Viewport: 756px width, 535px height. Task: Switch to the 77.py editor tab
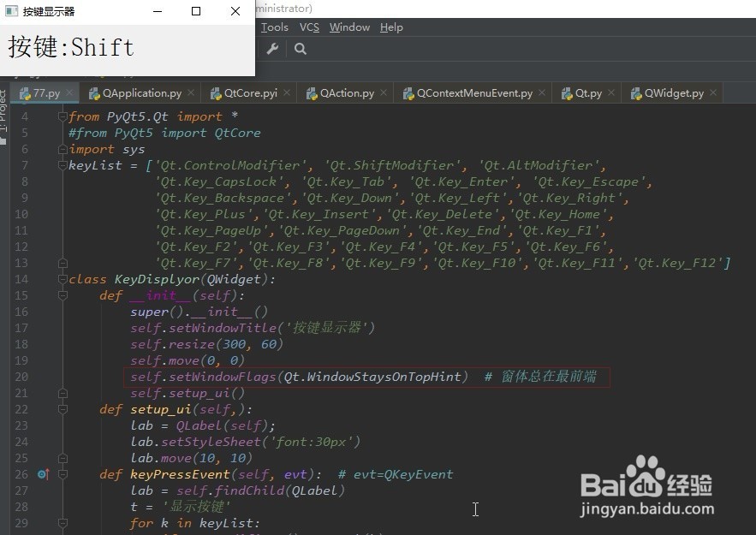(x=45, y=93)
